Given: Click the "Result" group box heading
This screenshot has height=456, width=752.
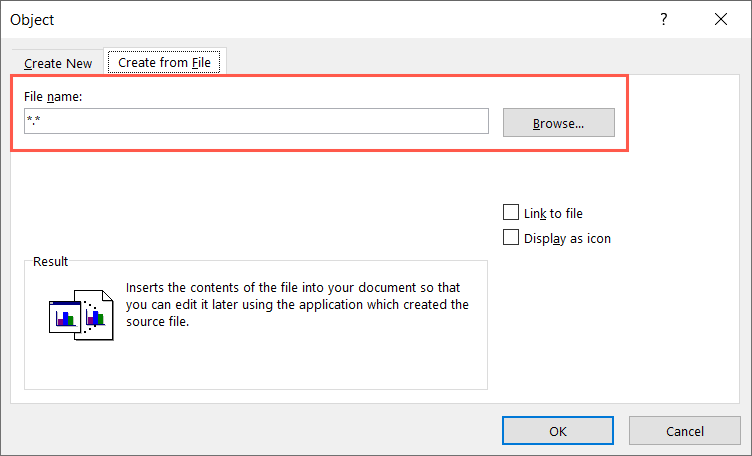Looking at the screenshot, I should (50, 262).
